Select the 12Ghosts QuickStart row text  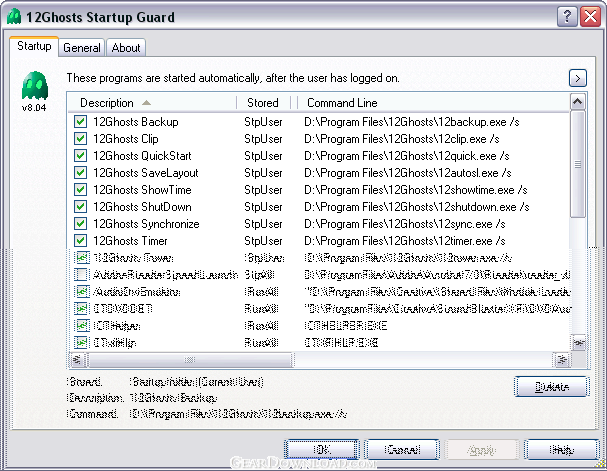(142, 156)
